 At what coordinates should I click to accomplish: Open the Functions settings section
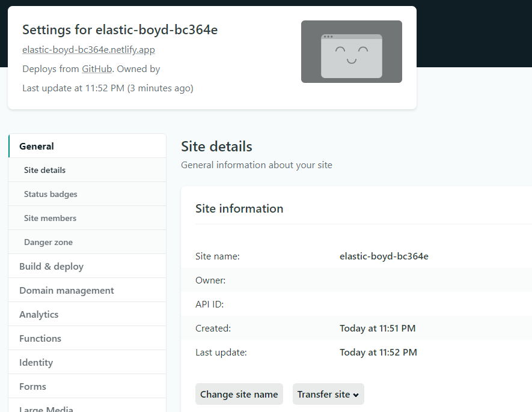pos(40,338)
